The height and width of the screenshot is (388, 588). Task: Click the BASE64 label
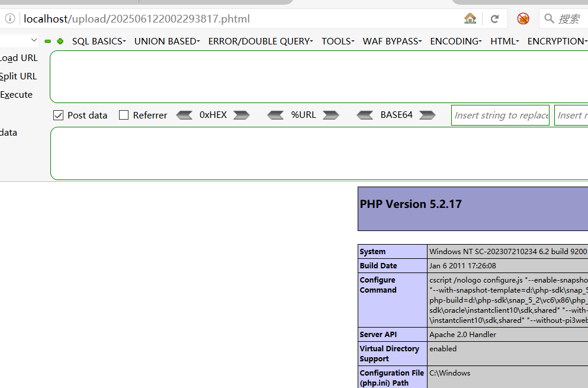[396, 115]
